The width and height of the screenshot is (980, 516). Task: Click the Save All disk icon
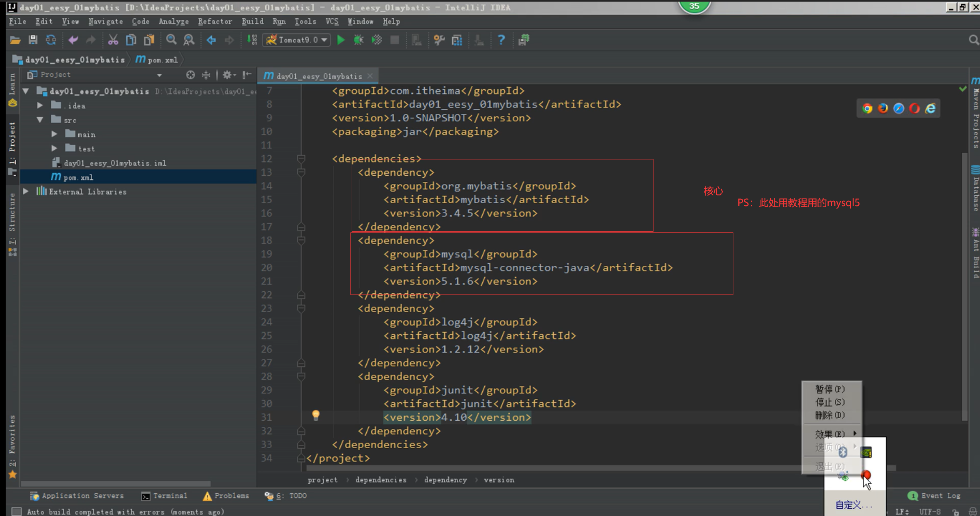[x=33, y=40]
